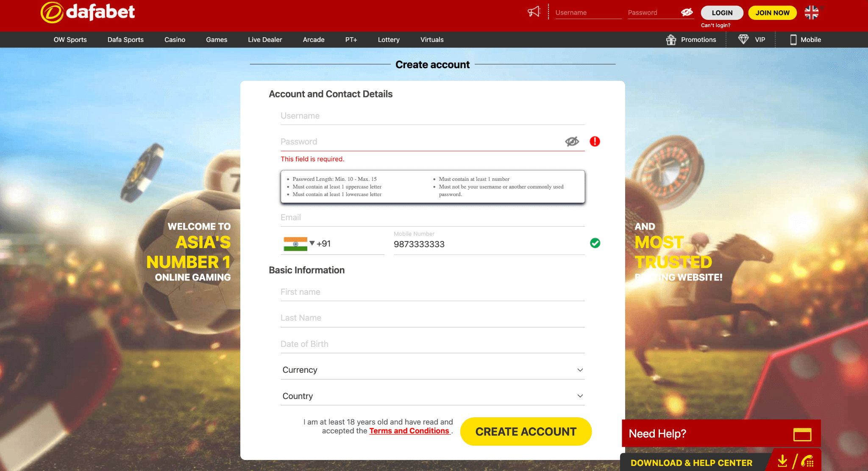
Task: Click 'Account and Contact Details' heading
Action: pyautogui.click(x=331, y=94)
